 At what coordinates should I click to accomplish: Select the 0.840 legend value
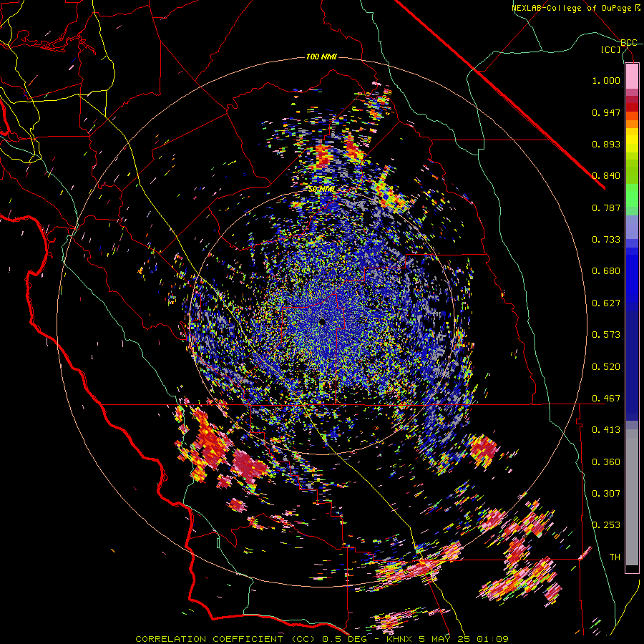[606, 176]
